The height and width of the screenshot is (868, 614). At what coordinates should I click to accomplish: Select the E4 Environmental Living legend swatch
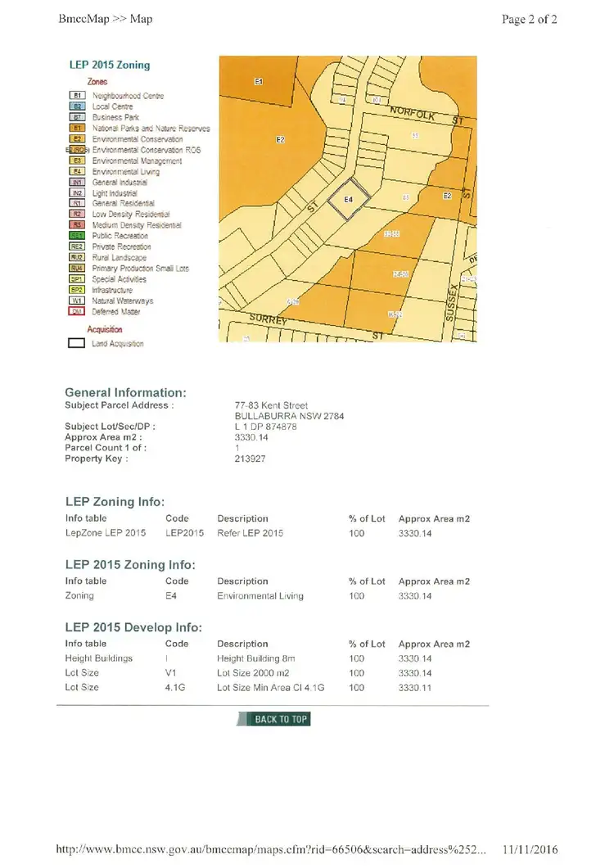point(77,172)
